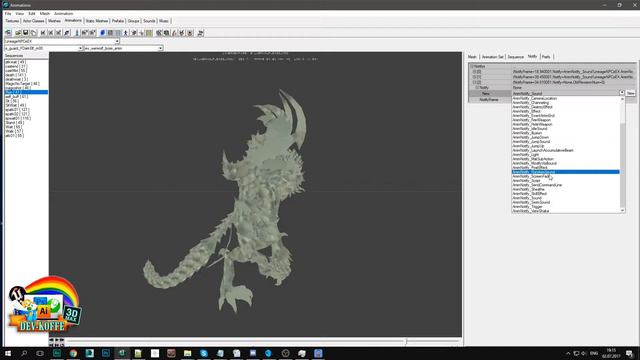Viewport: 640px width, 360px height.
Task: Select the MagicNoTarget sequence
Action: click(22, 83)
